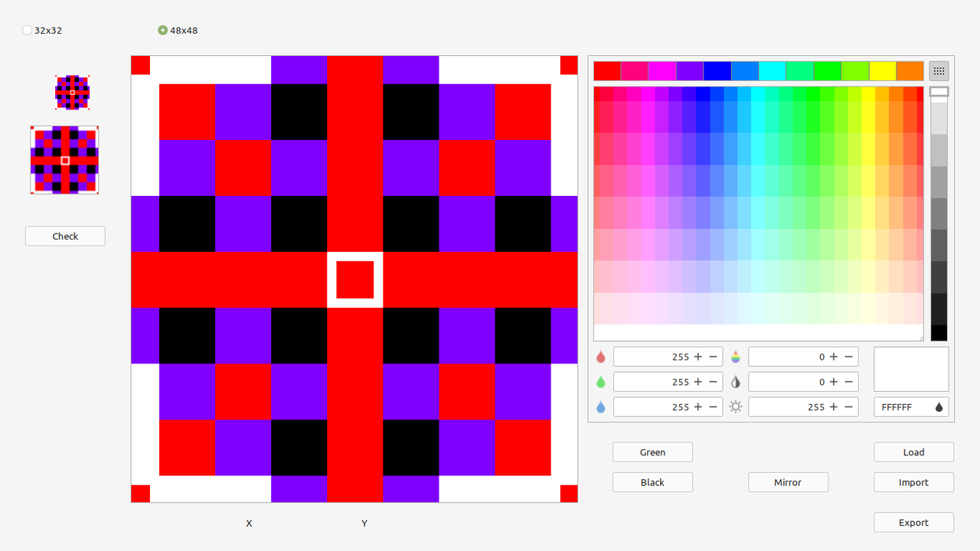This screenshot has height=551, width=980.
Task: Click the red droplet channel icon
Action: coord(600,357)
